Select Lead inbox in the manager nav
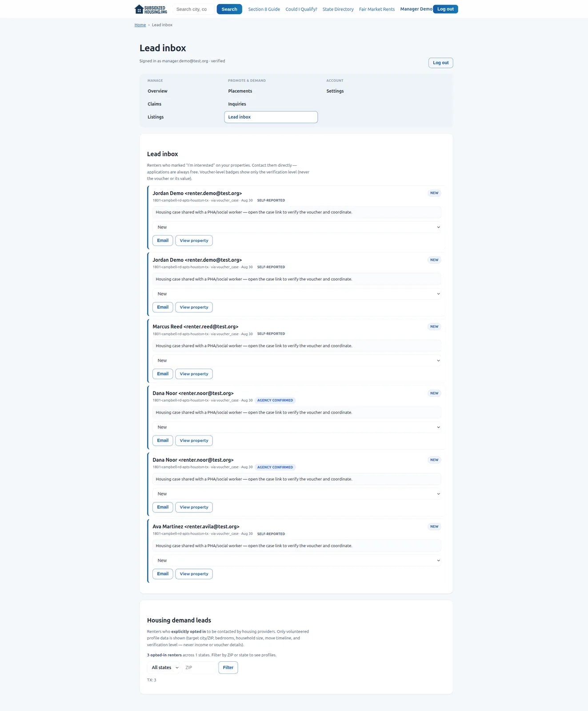Image resolution: width=588 pixels, height=711 pixels. coord(271,117)
